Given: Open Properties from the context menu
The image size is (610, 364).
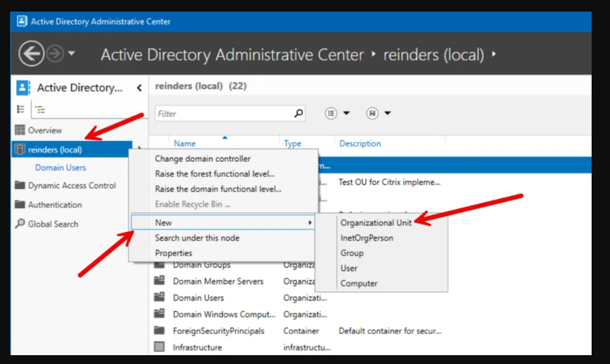Looking at the screenshot, I should (x=174, y=253).
